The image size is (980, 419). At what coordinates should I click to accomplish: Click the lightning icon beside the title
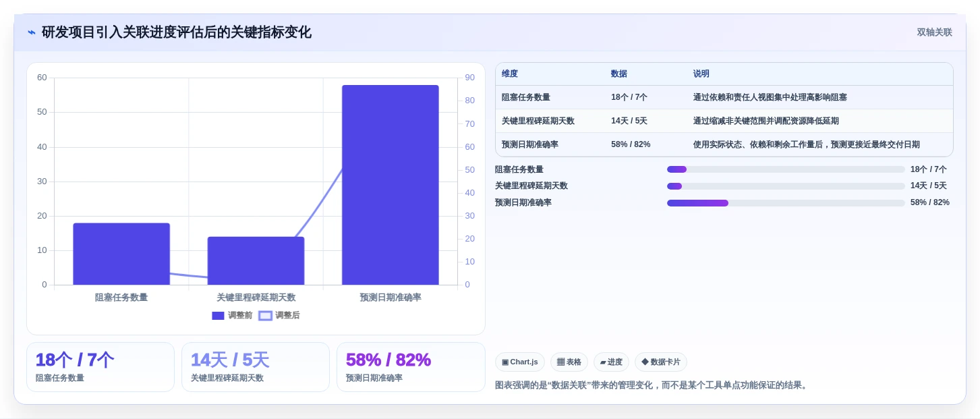click(x=31, y=32)
